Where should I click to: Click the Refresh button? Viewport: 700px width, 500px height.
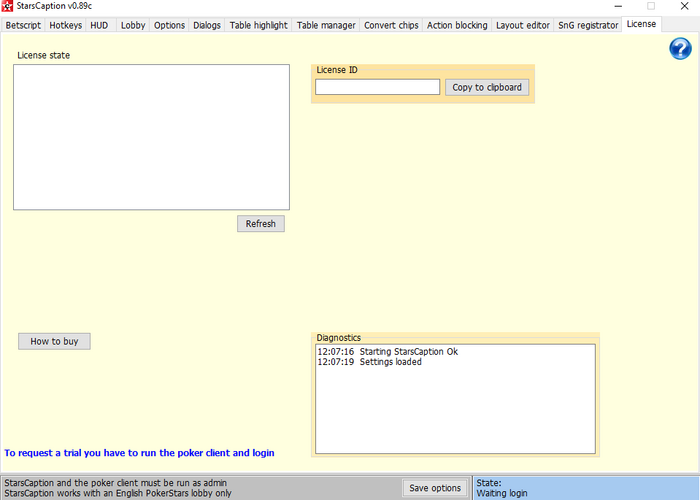coord(261,224)
